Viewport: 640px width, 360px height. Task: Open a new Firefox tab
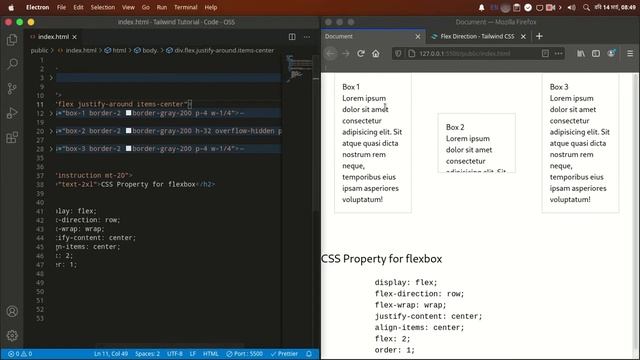539,36
